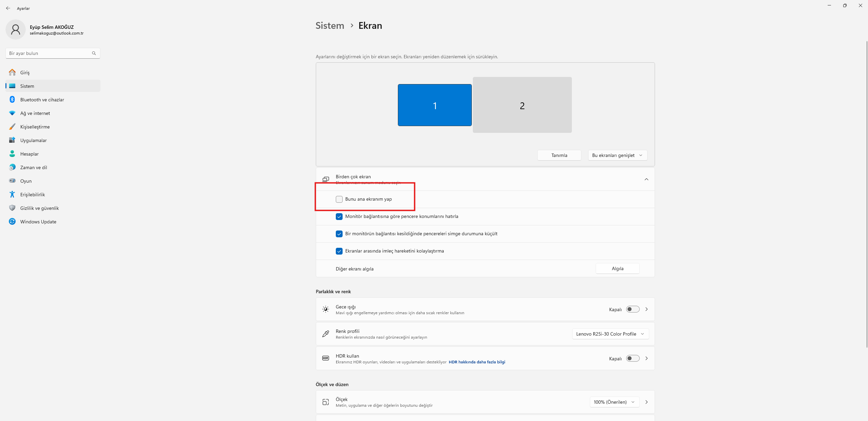Select Bluetooth ve cihazlar menu item
Screen dimensions: 868x421
(x=53, y=100)
